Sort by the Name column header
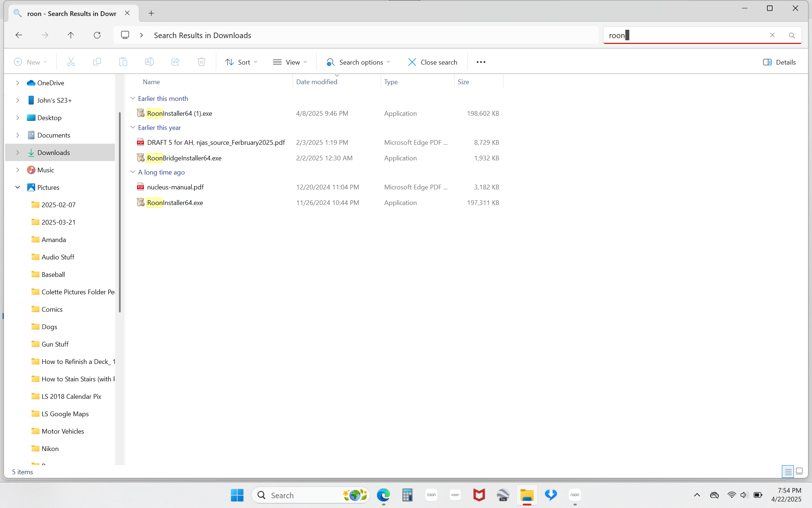Image resolution: width=812 pixels, height=508 pixels. tap(151, 82)
